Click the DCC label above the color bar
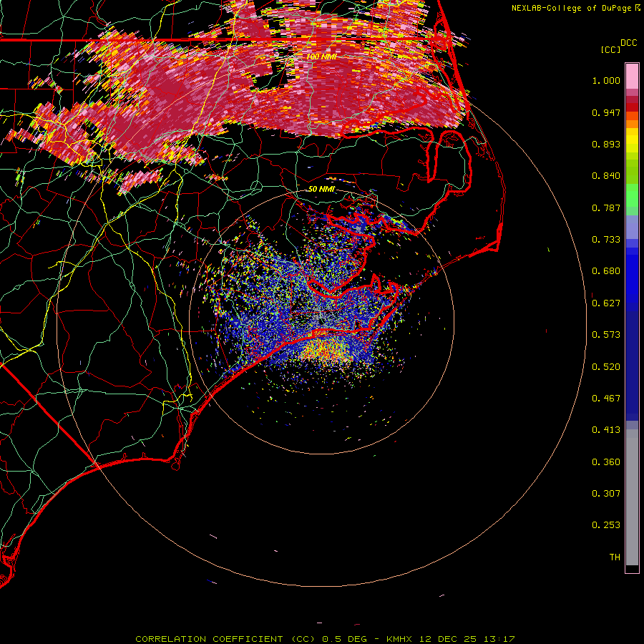Image resolution: width=644 pixels, height=644 pixels. pyautogui.click(x=629, y=43)
